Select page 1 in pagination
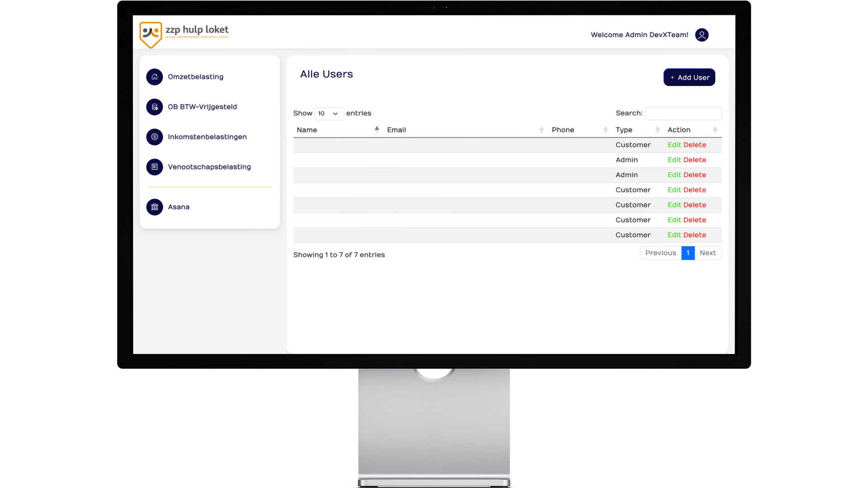 coord(688,253)
